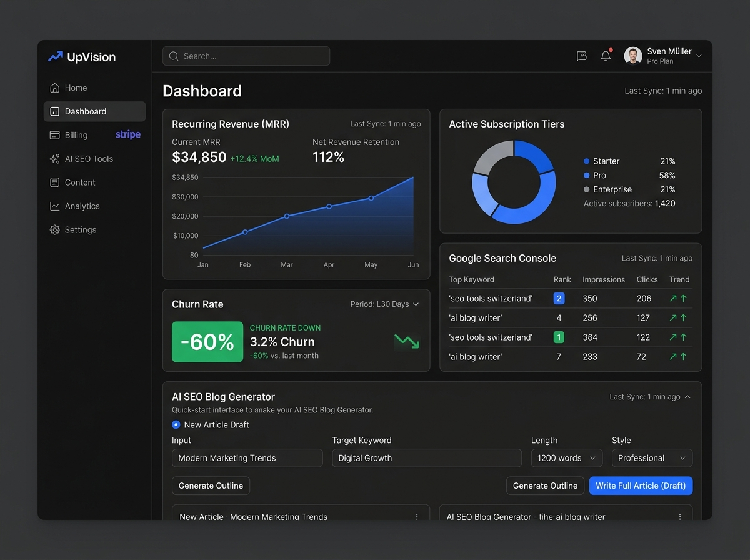Click the green churn downtrend arrow icon

406,341
